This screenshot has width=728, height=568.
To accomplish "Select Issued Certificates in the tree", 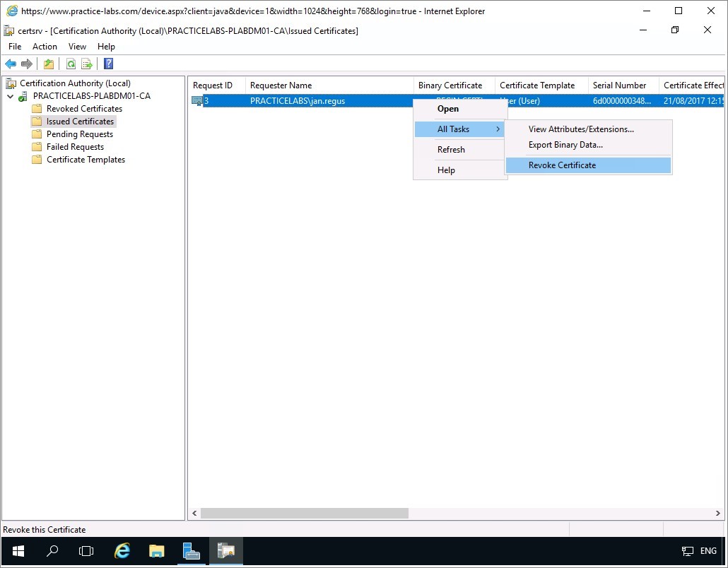I will tap(80, 121).
